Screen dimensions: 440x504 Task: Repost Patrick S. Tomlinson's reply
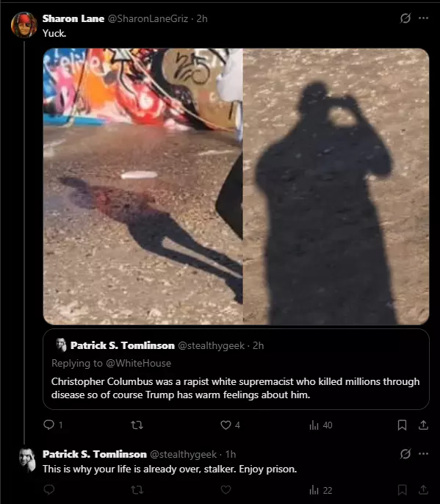click(137, 490)
